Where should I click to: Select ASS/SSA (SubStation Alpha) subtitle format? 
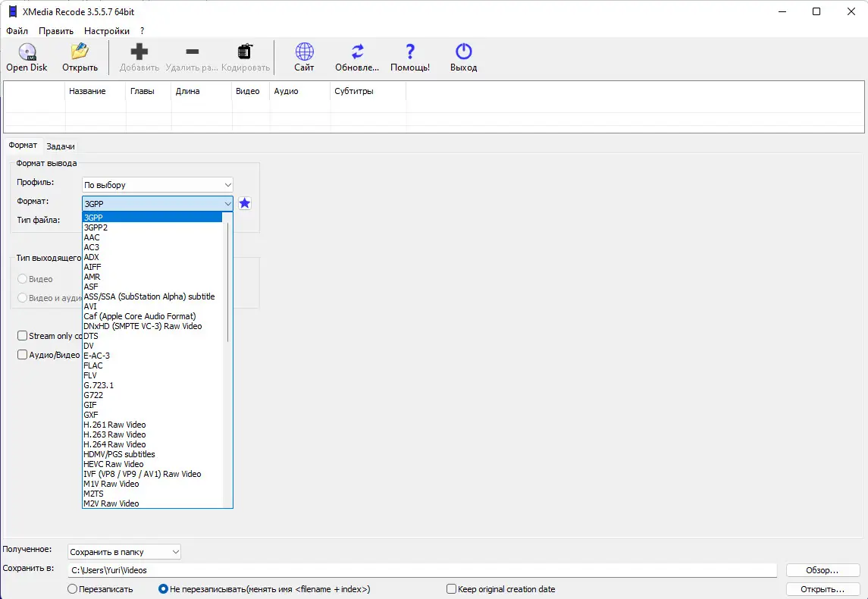pos(152,296)
